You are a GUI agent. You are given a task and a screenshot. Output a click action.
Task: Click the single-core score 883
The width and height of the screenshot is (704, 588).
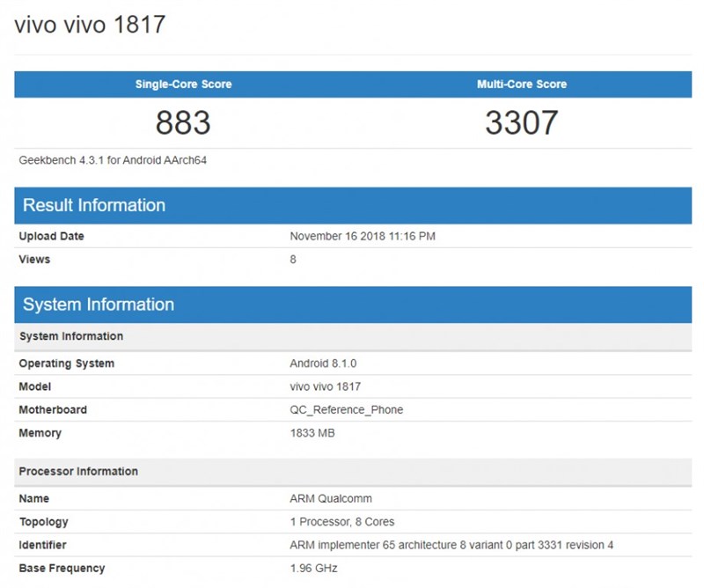(182, 122)
